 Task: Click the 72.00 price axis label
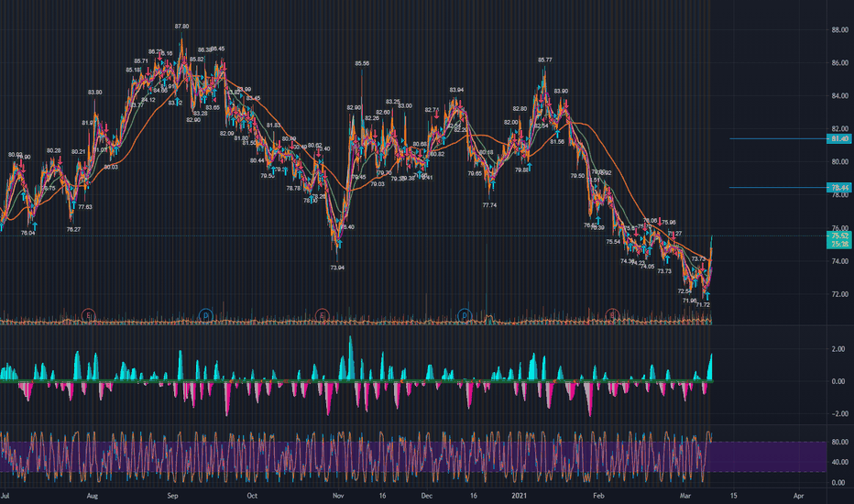click(x=839, y=294)
